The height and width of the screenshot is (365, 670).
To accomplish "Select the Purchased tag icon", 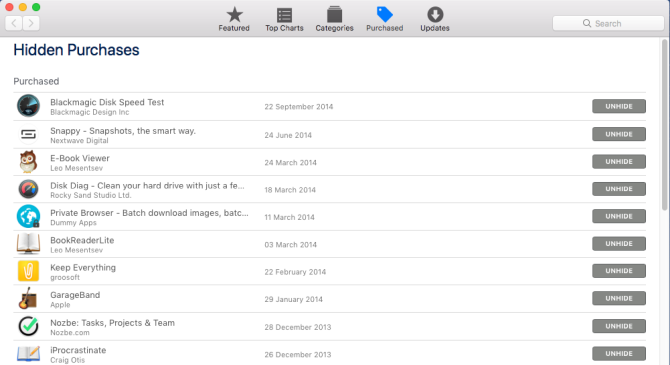I will (385, 15).
